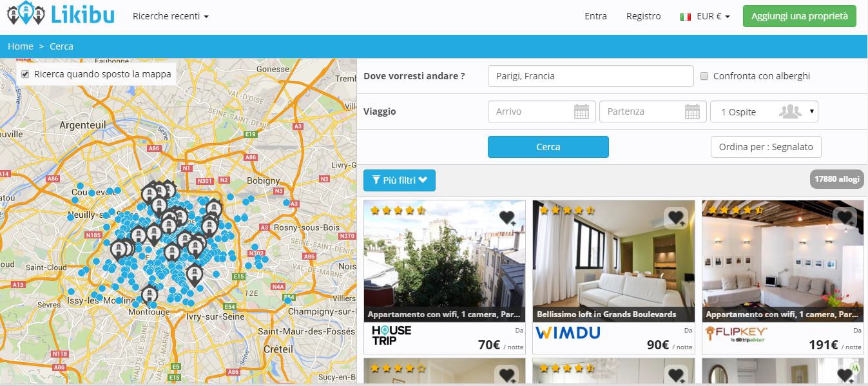The image size is (868, 386).
Task: Click Aggiungi una proprietà button
Action: coord(800,16)
